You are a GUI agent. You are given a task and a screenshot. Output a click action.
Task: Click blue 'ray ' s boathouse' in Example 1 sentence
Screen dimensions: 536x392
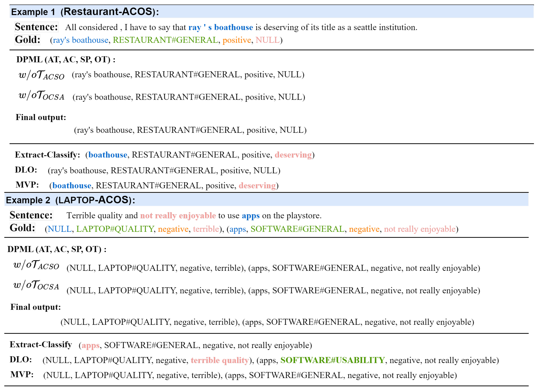[220, 27]
